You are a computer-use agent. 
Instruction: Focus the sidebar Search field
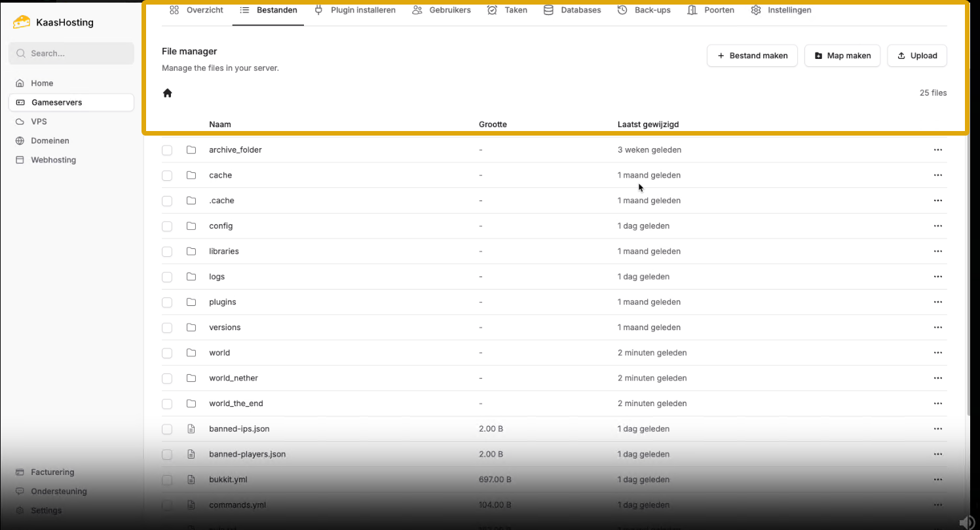click(x=71, y=54)
